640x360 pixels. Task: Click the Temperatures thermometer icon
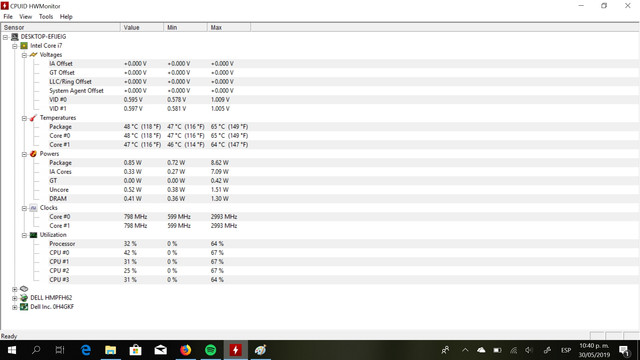pos(33,118)
